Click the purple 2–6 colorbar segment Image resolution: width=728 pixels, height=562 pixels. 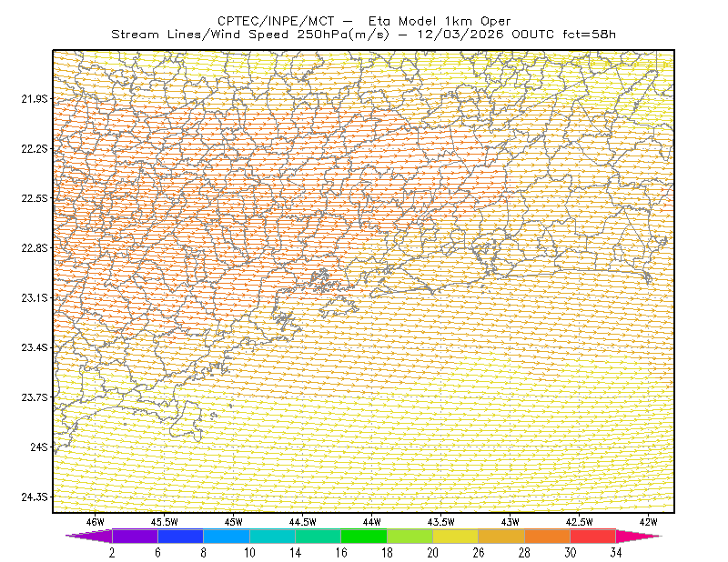point(135,536)
